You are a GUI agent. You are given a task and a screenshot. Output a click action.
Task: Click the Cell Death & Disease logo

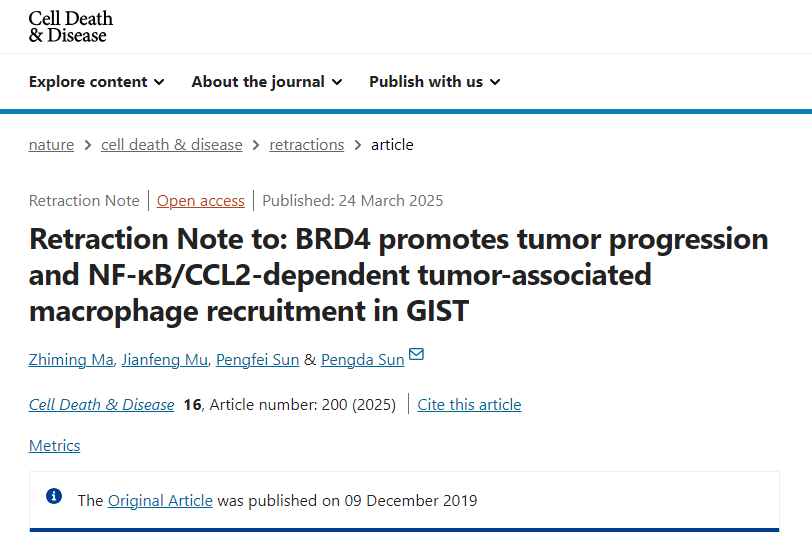pos(70,26)
